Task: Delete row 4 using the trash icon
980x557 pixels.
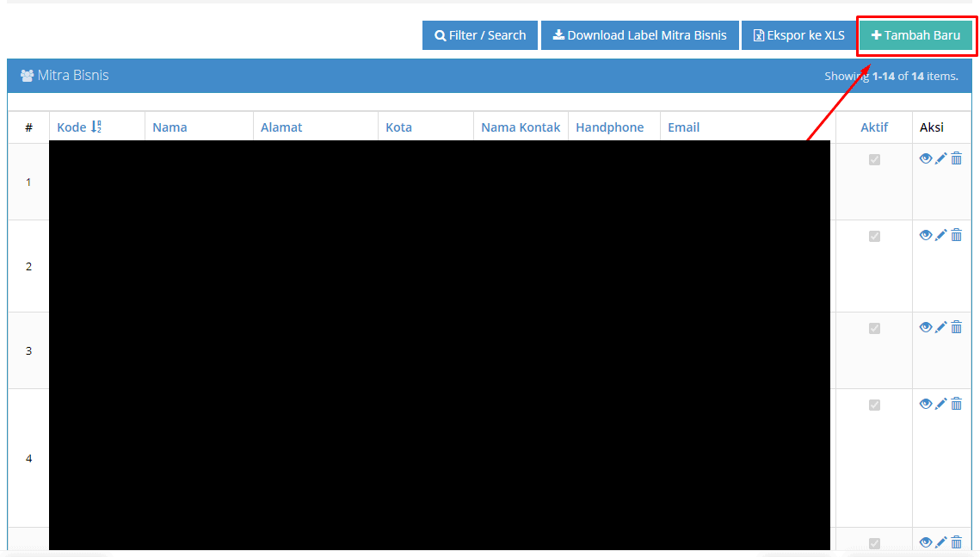Action: click(x=956, y=404)
